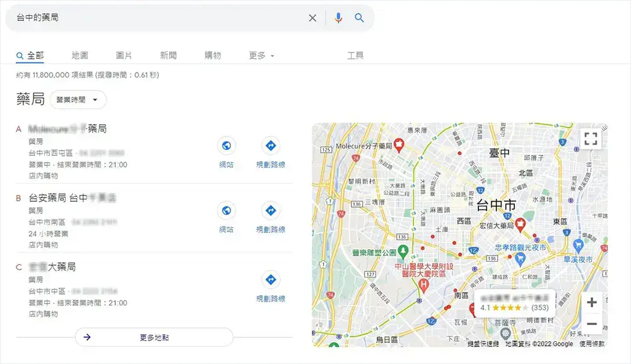Select the red pin marker for Molecure分子藥局
Screen dimensions: 631x364
click(x=398, y=143)
